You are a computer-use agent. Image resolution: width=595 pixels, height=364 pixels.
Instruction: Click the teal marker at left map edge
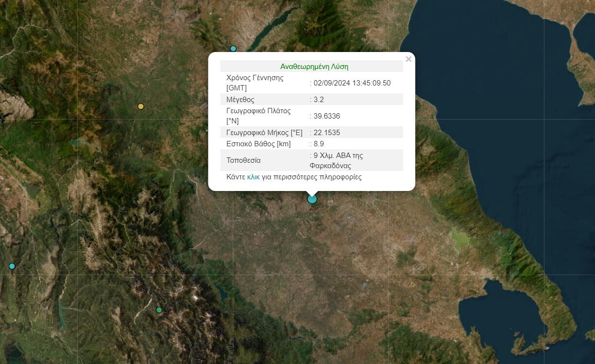(12, 266)
